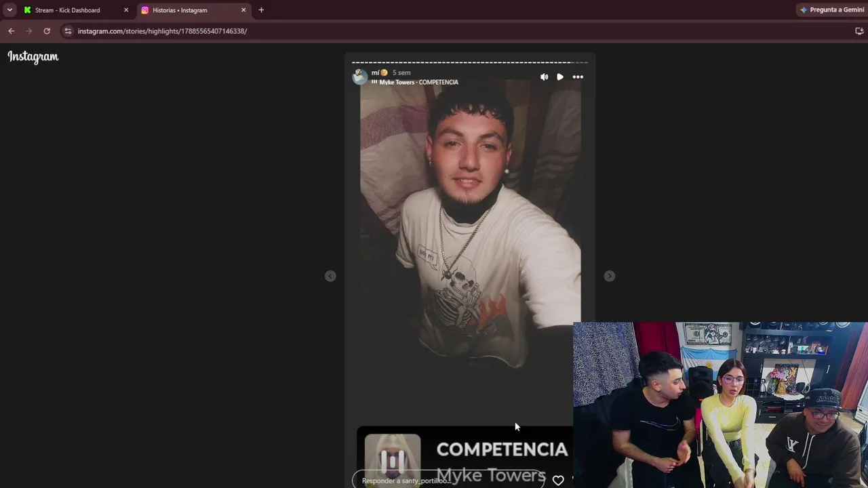Screen dimensions: 868x488
Task: Click the Instagram logo
Action: pyautogui.click(x=33, y=57)
